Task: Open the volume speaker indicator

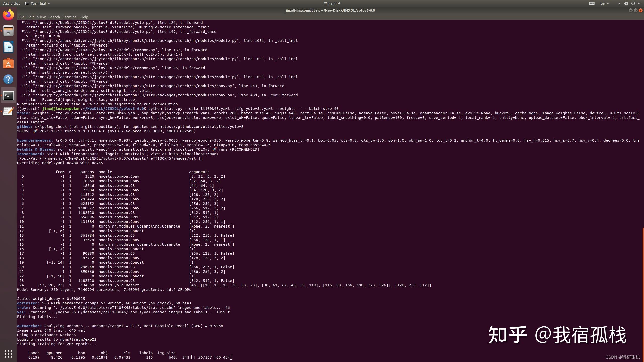Action: click(626, 3)
